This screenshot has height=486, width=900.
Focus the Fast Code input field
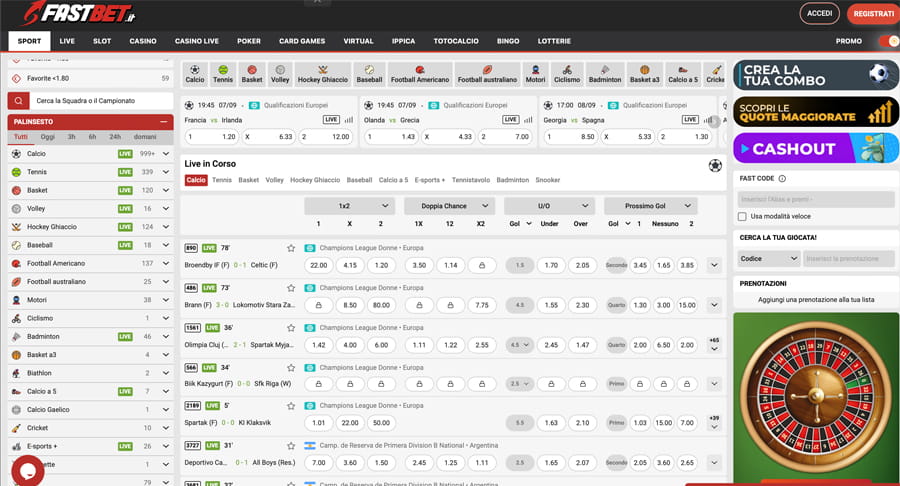816,199
